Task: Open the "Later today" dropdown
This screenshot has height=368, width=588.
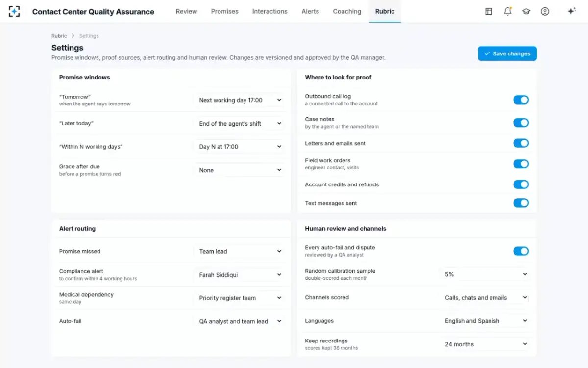Action: pyautogui.click(x=240, y=123)
